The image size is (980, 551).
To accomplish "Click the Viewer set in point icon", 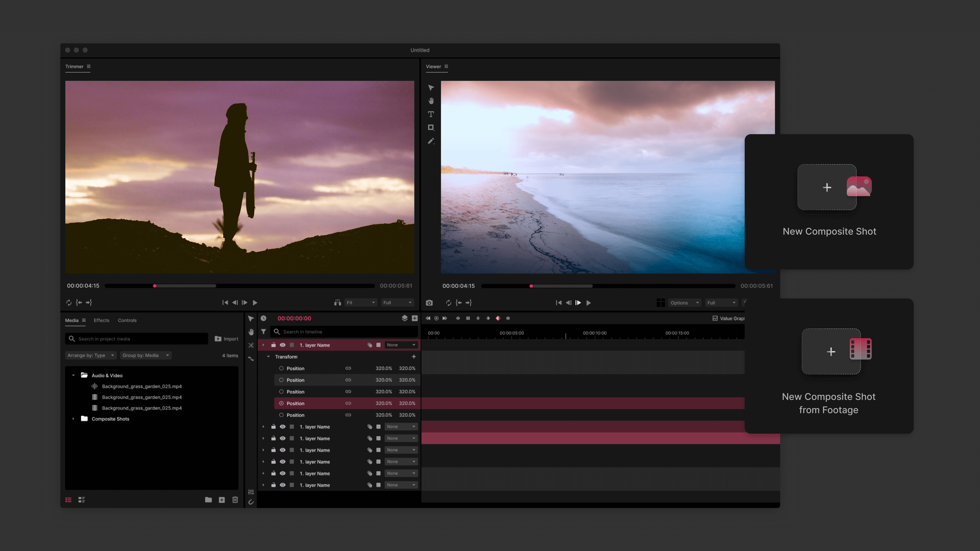I will (x=459, y=303).
